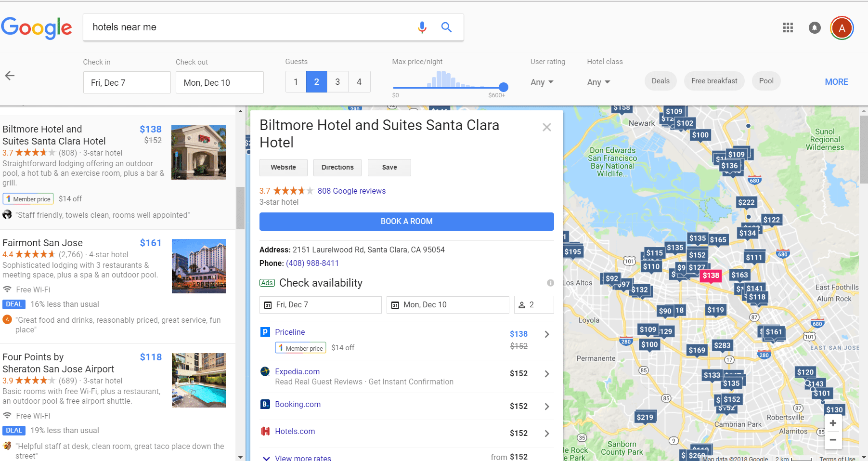Open the panel Fri, Dec 7 date picker
The width and height of the screenshot is (868, 461).
321,305
